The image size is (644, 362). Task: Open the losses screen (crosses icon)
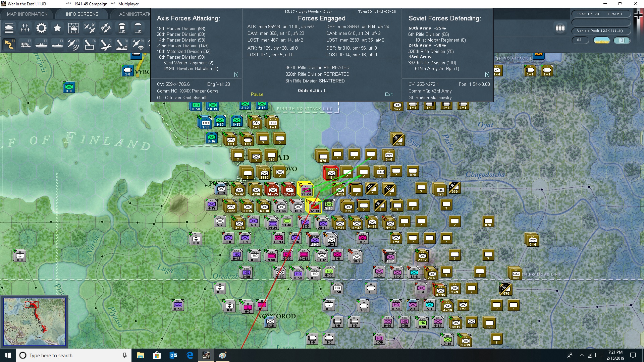tap(25, 28)
